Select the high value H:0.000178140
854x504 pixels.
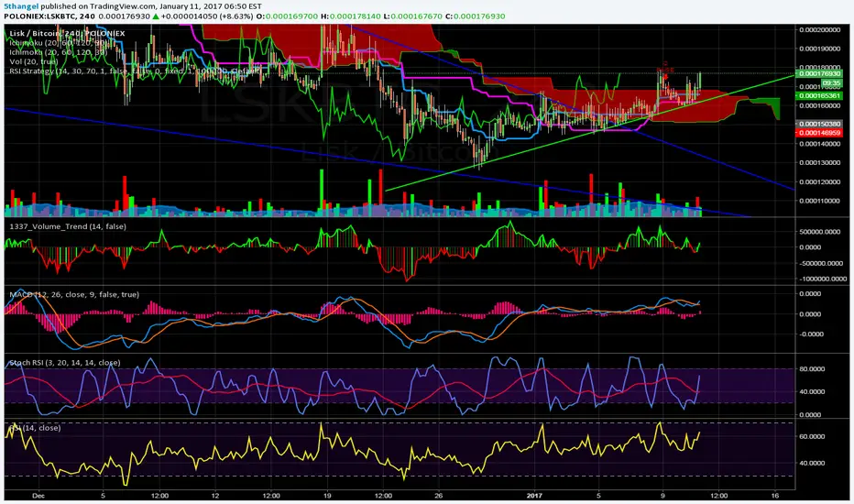(x=351, y=16)
